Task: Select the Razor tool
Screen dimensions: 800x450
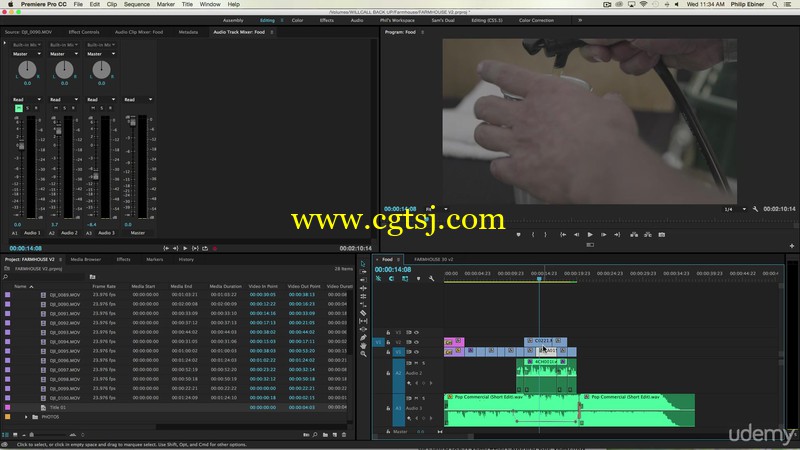Action: pyautogui.click(x=363, y=313)
